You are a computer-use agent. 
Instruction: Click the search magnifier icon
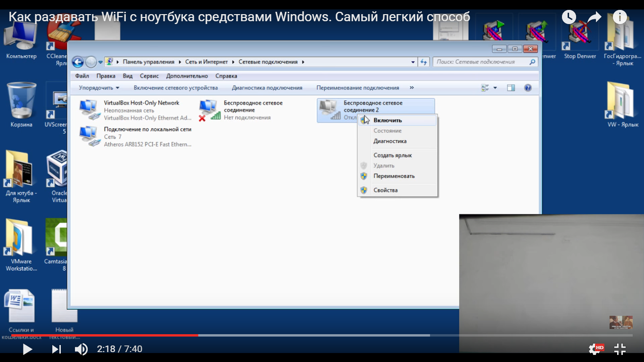click(x=533, y=62)
